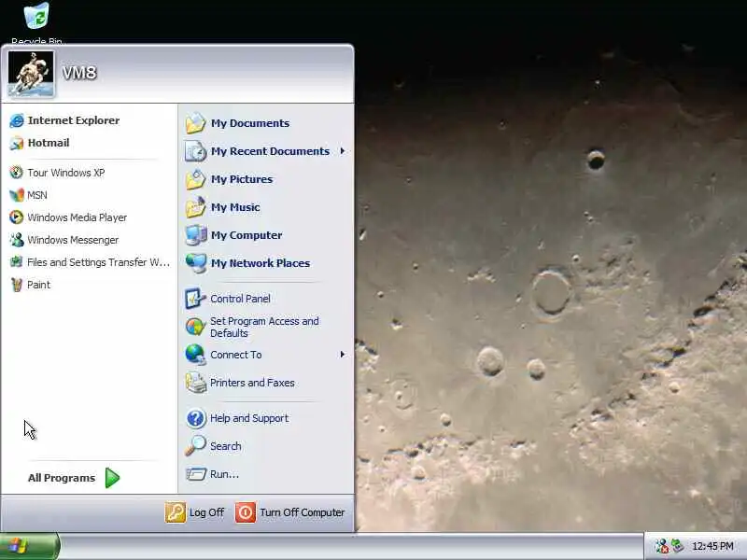Click the Printers and Faxes icon
Viewport: 747px width, 560px height.
click(x=195, y=383)
